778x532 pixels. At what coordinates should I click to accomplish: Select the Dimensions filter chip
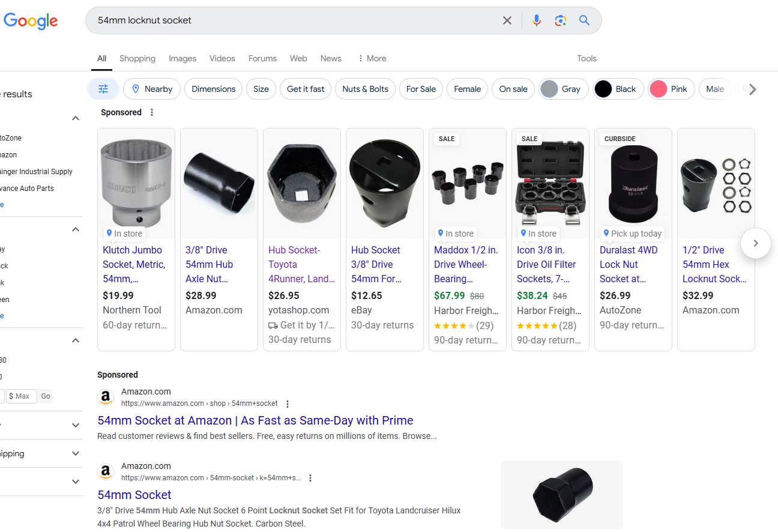[214, 89]
